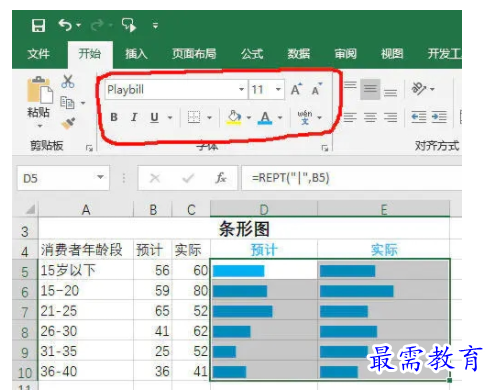This screenshot has height=390, width=491.
Task: Toggle Italic formatting
Action: (x=134, y=117)
